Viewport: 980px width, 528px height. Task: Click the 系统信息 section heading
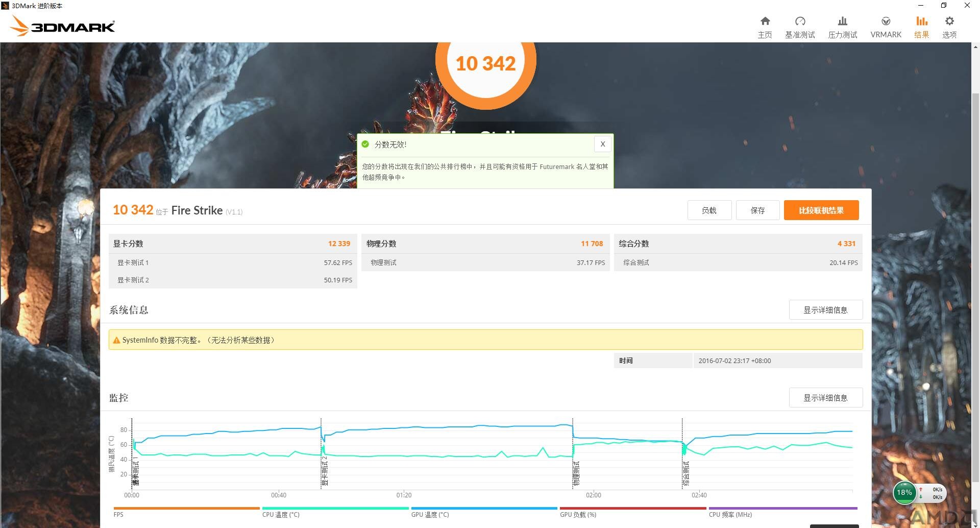pos(129,310)
